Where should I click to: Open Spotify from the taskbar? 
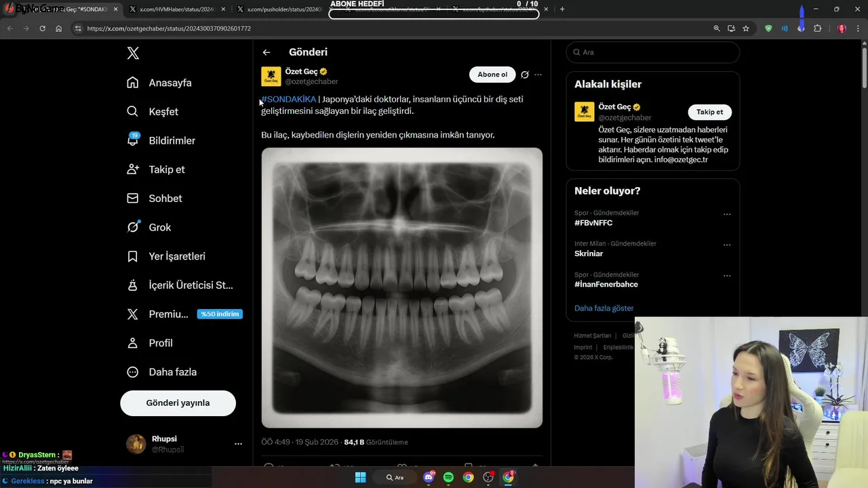click(x=448, y=477)
